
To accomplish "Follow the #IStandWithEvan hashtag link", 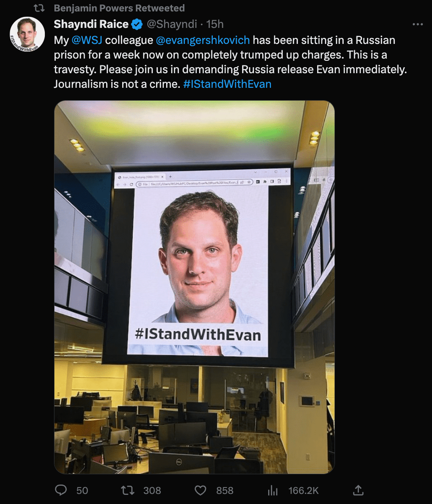I will (227, 84).
